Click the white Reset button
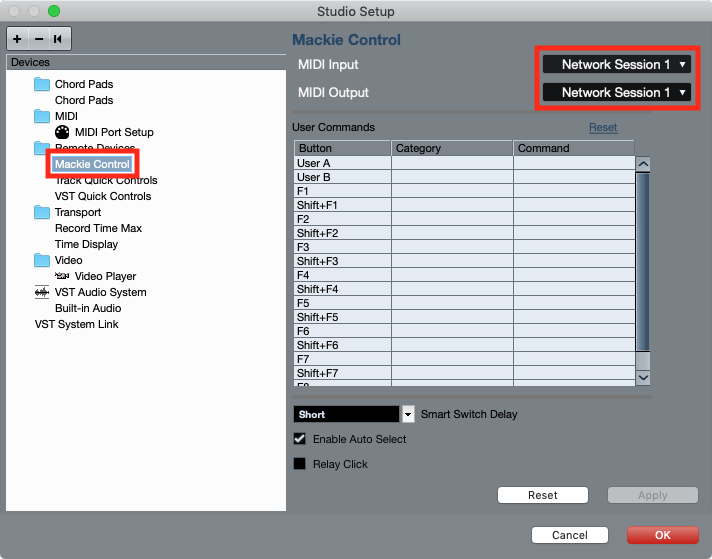The image size is (712, 559). [543, 495]
